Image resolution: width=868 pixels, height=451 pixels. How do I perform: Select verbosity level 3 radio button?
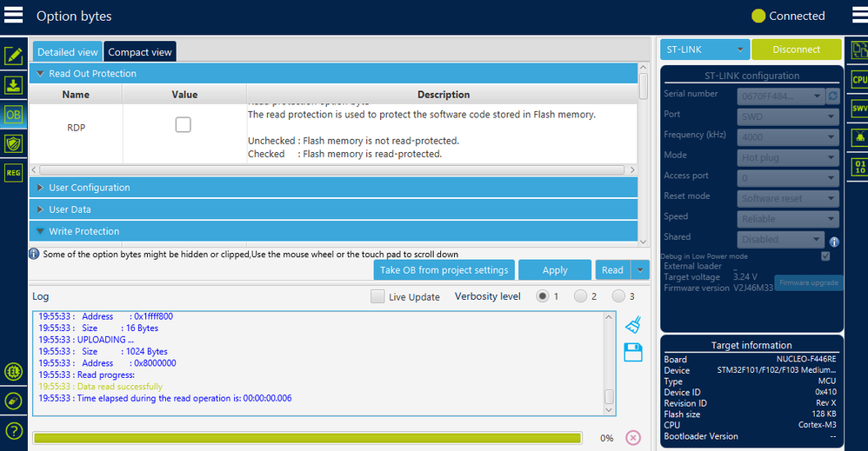pyautogui.click(x=618, y=296)
